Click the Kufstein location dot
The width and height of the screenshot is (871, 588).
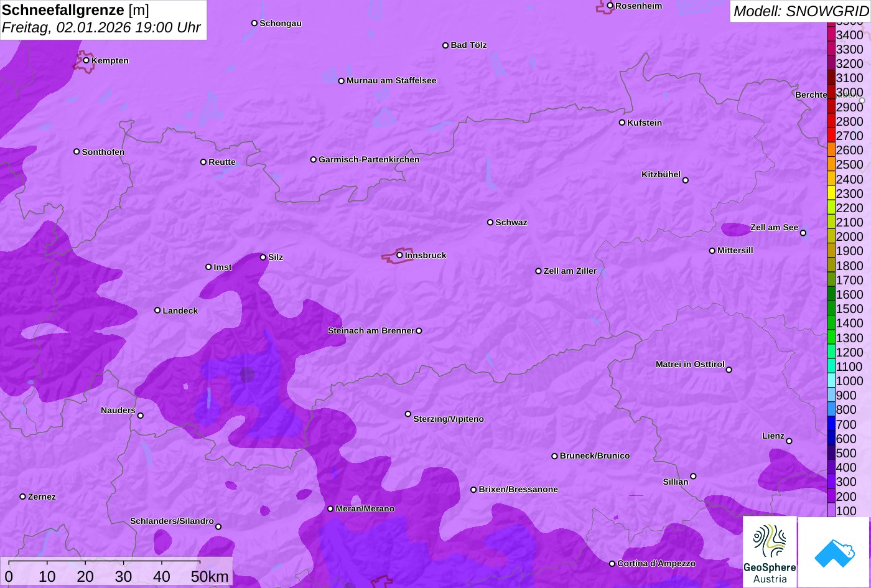[x=622, y=123]
